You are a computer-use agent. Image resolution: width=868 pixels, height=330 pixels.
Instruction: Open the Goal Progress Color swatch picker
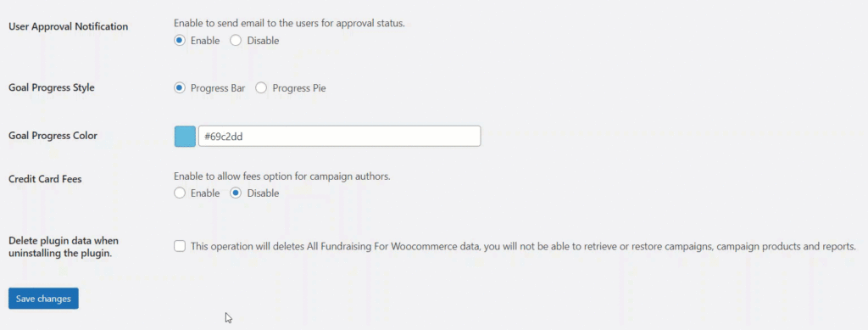tap(185, 137)
